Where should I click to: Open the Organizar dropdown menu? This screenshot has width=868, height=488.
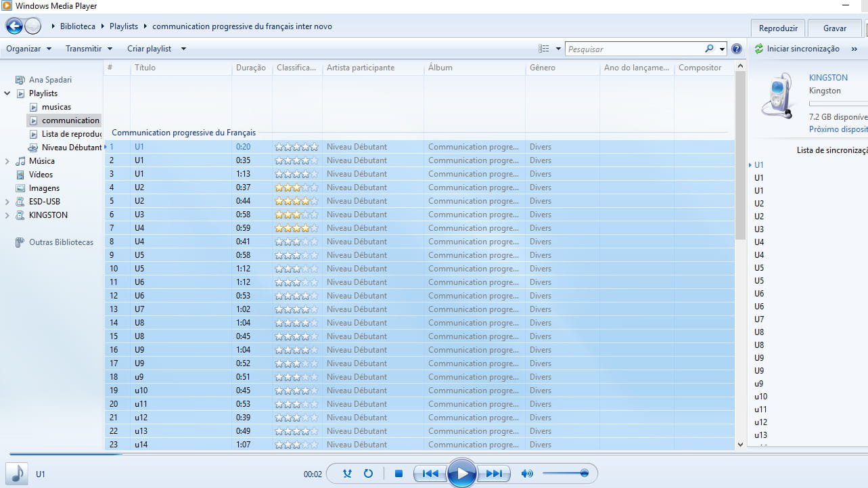(28, 49)
